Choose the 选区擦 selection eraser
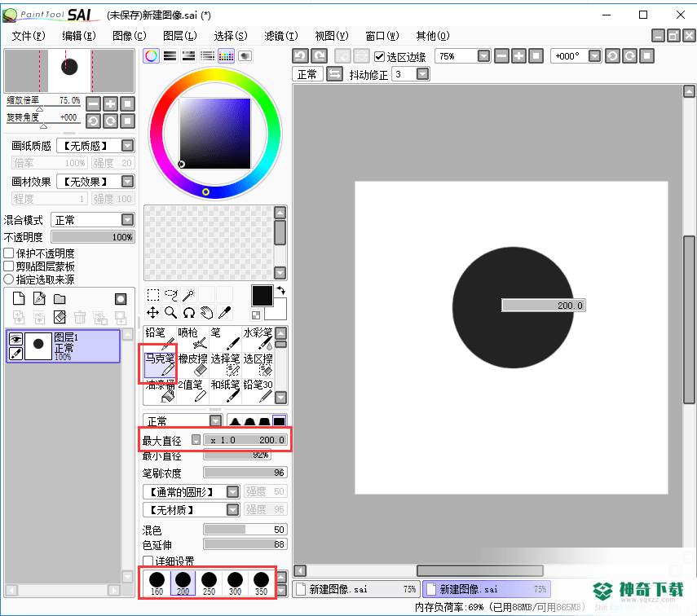697x616 pixels. point(258,365)
